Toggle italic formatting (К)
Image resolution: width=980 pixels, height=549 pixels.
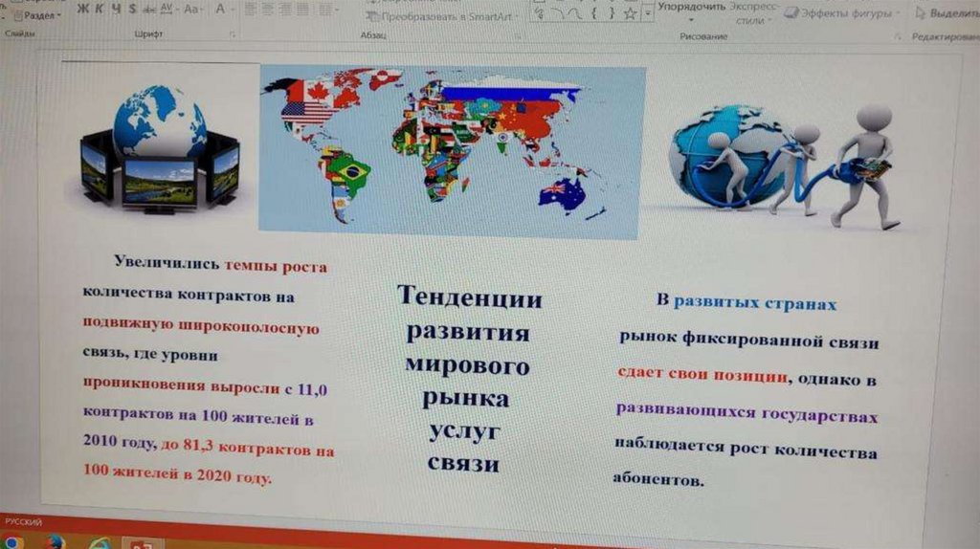coord(99,8)
